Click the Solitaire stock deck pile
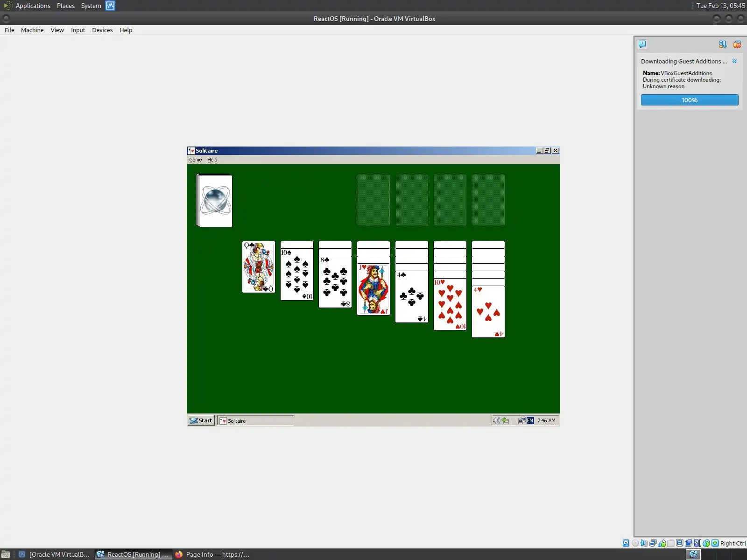747x560 pixels. (x=214, y=201)
